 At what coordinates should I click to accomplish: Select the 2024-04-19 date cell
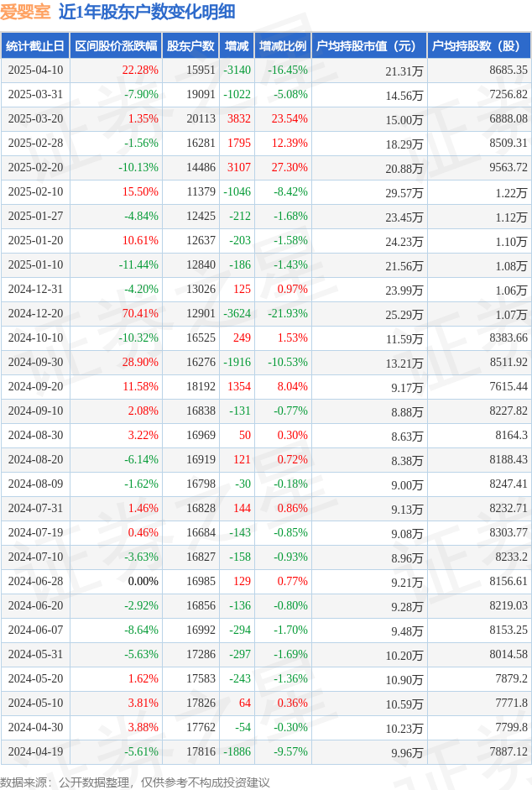point(35,751)
